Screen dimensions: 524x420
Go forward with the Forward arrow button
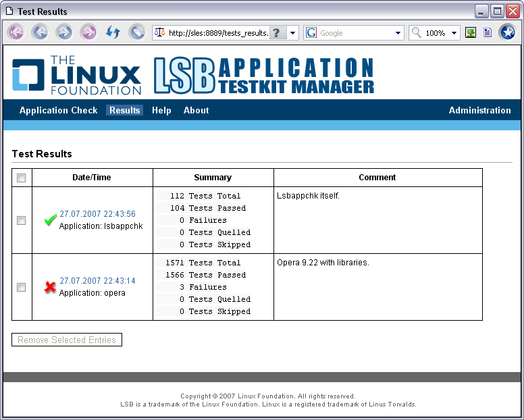pos(65,32)
